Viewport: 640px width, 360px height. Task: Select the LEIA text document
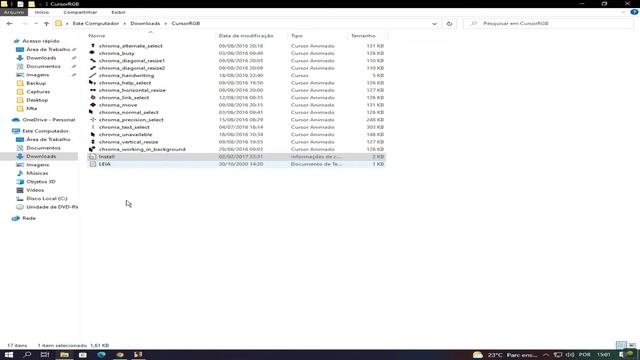coord(237,164)
